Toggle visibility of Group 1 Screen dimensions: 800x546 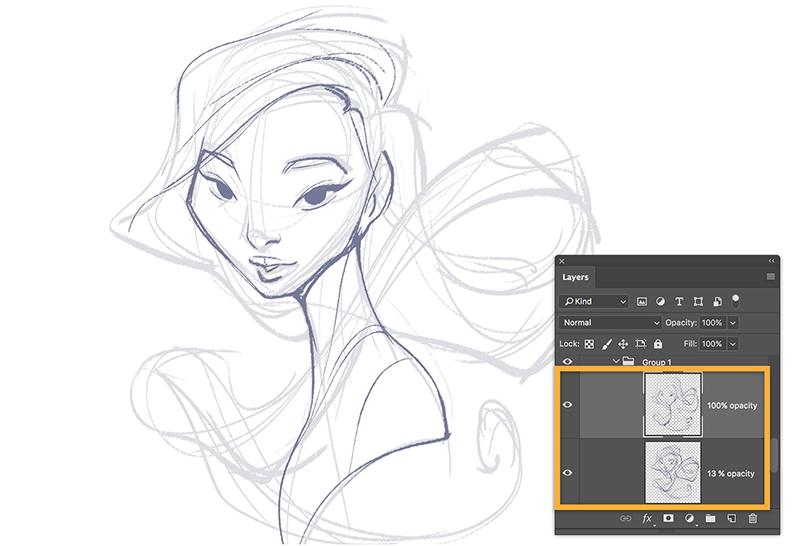568,361
